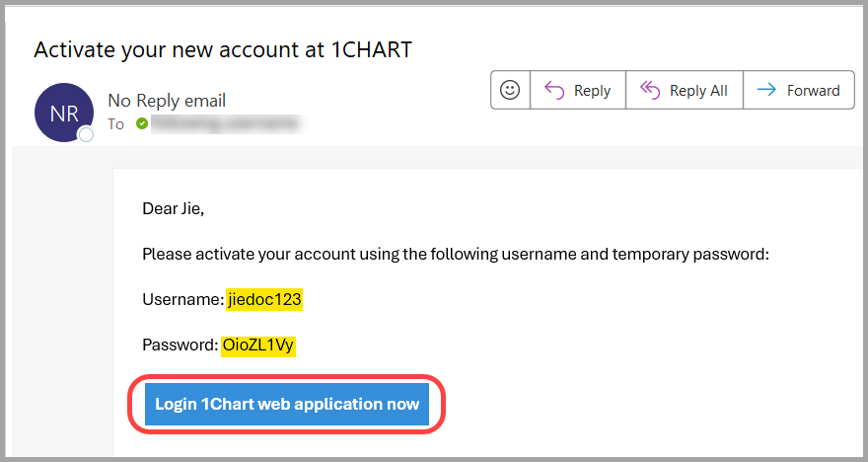868x462 pixels.
Task: Click the blurred recipient address
Action: click(226, 123)
